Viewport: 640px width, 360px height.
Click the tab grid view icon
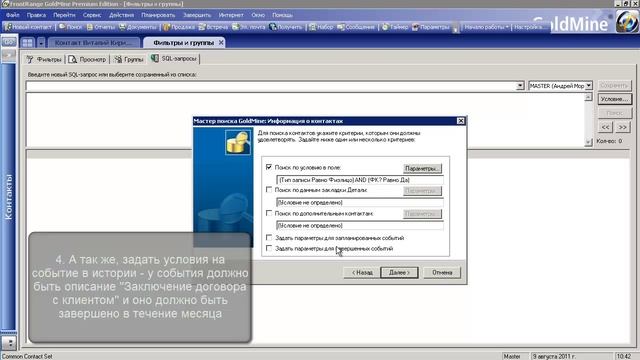(x=27, y=42)
